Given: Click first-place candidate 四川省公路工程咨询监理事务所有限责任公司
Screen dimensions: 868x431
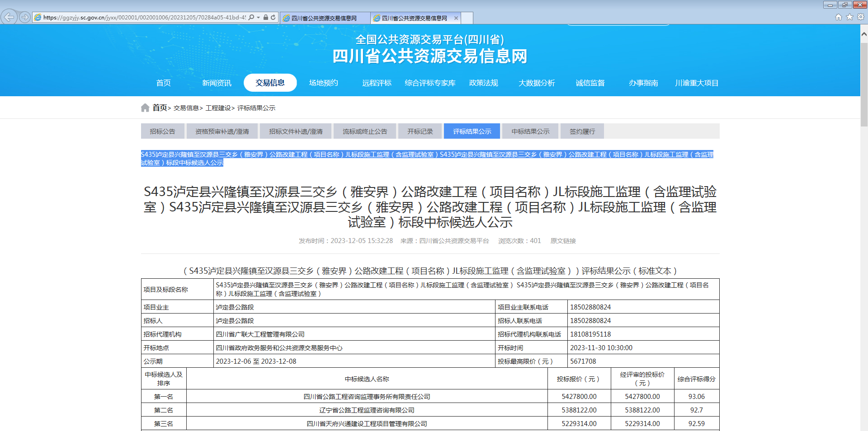Looking at the screenshot, I should pyautogui.click(x=367, y=397).
